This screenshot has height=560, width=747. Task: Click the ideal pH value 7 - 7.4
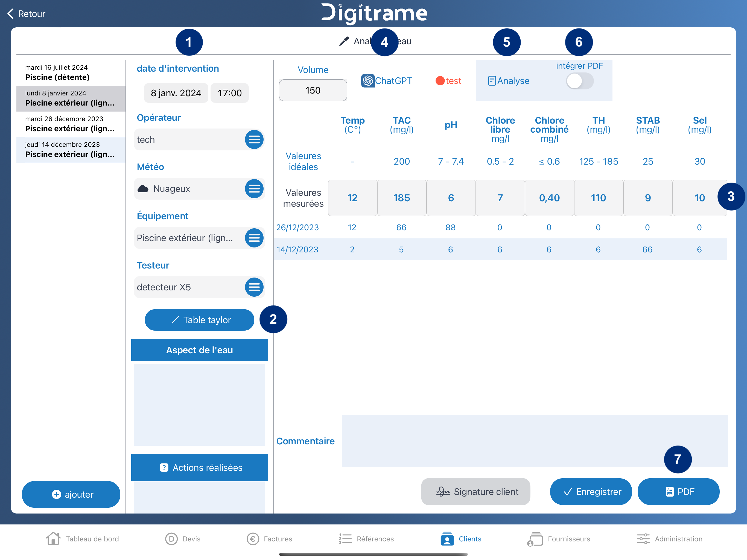tap(451, 161)
